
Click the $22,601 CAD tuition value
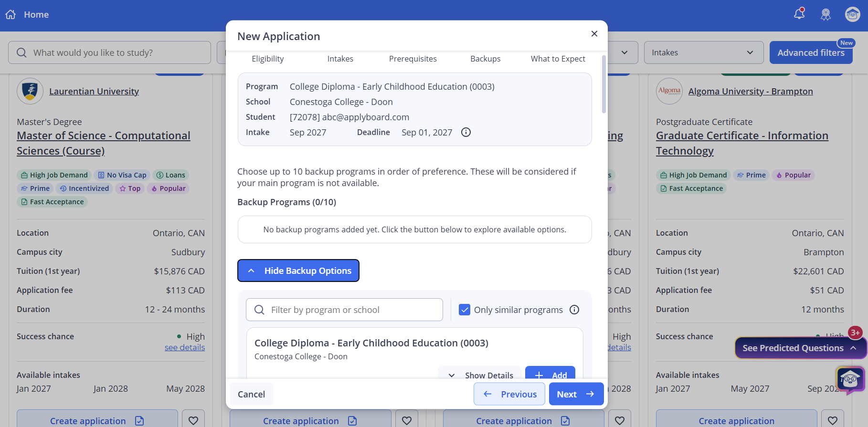point(818,271)
